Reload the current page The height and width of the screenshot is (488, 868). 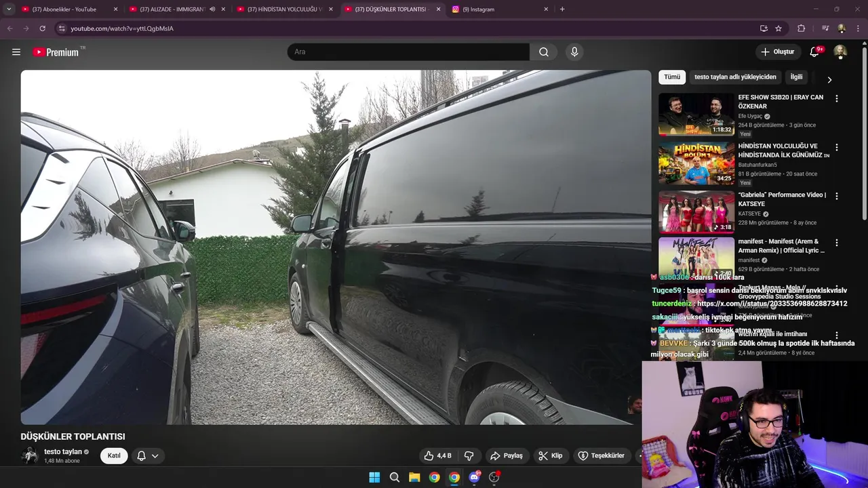click(x=42, y=28)
